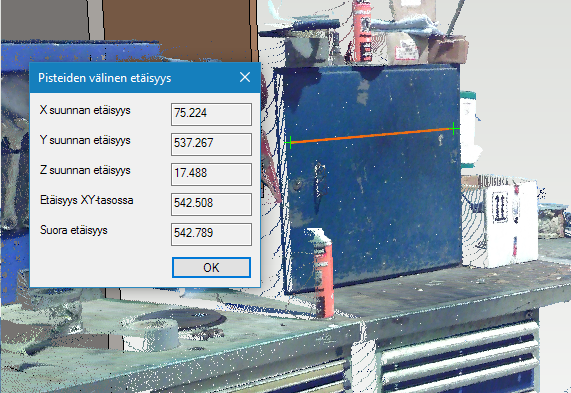Click the Pisteiden välinen etäisyys title bar
The width and height of the screenshot is (571, 393).
pos(145,77)
